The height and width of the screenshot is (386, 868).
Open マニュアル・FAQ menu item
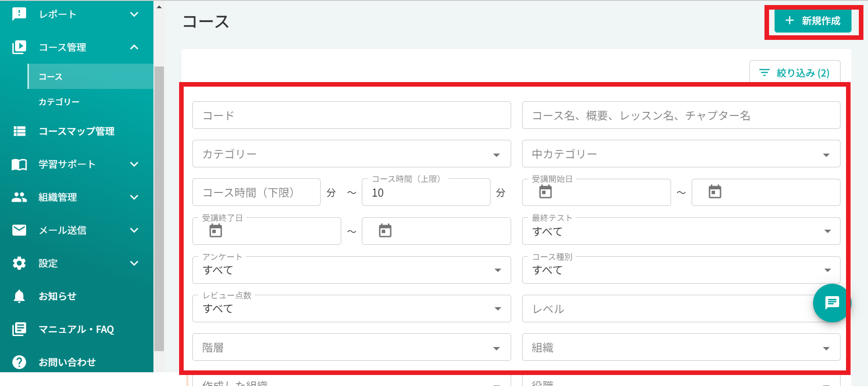(x=76, y=329)
